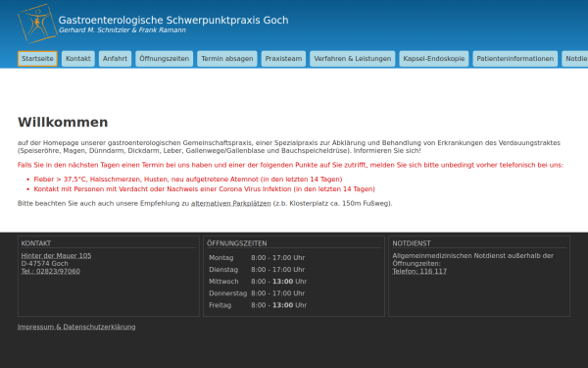Click the Fieber > 37,5°C bullet point

pyautogui.click(x=188, y=180)
